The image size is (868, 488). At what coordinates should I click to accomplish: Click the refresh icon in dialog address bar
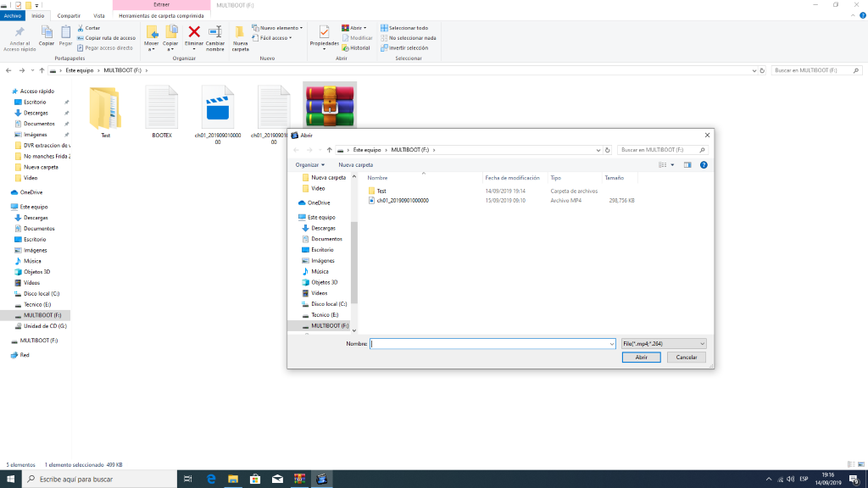click(x=608, y=150)
